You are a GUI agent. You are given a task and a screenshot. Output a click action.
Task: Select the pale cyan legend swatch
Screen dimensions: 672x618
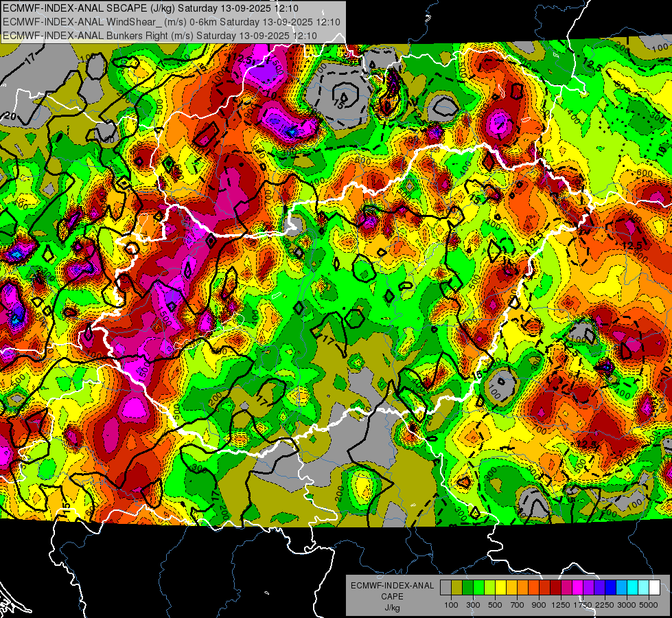pos(644,587)
